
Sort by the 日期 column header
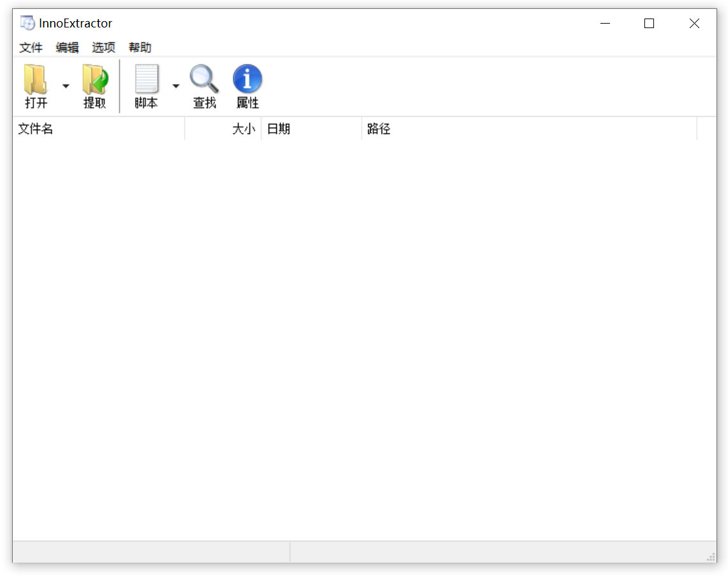coord(311,129)
